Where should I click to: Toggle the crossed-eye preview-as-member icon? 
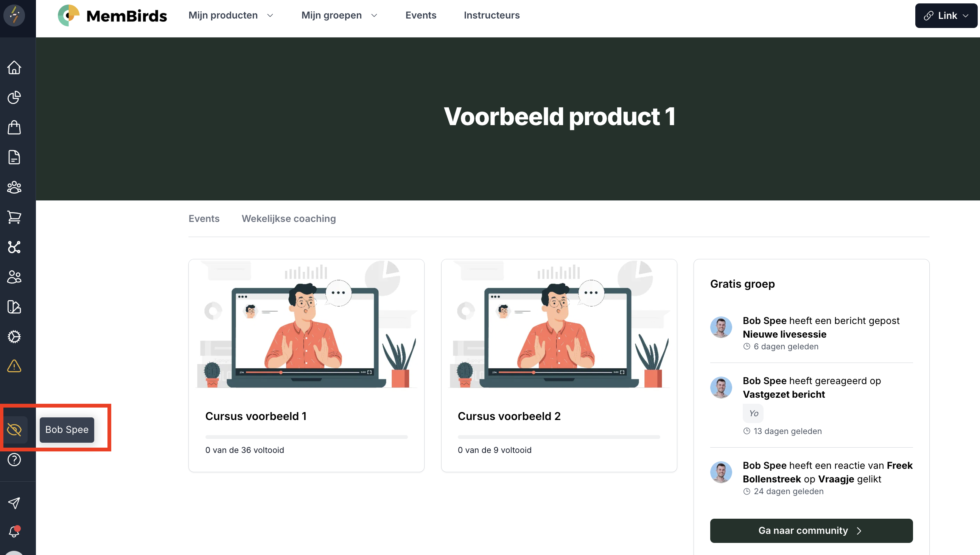pyautogui.click(x=14, y=429)
